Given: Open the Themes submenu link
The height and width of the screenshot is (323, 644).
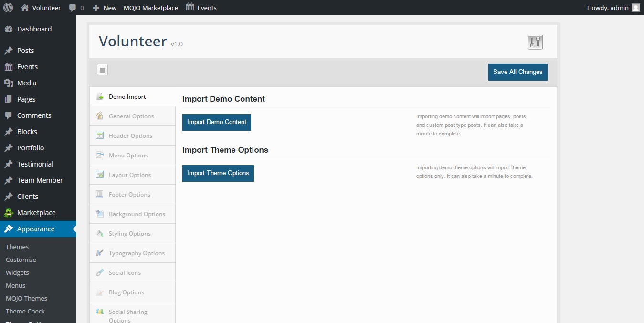Looking at the screenshot, I should tap(17, 247).
